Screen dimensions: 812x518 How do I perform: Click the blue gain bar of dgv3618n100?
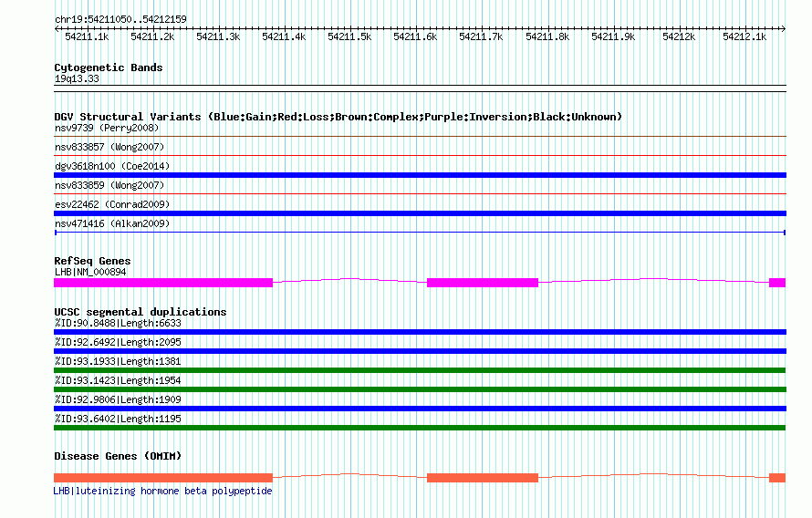(x=420, y=175)
